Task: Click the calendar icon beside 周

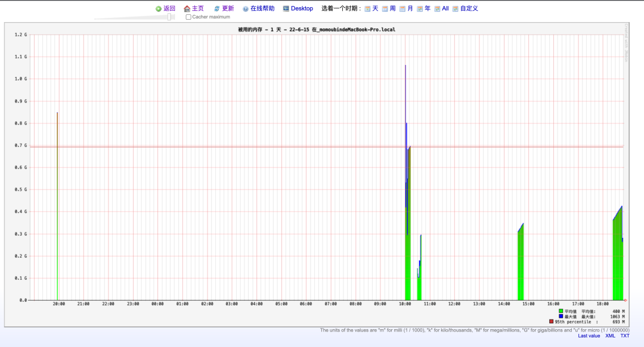Action: tap(385, 8)
